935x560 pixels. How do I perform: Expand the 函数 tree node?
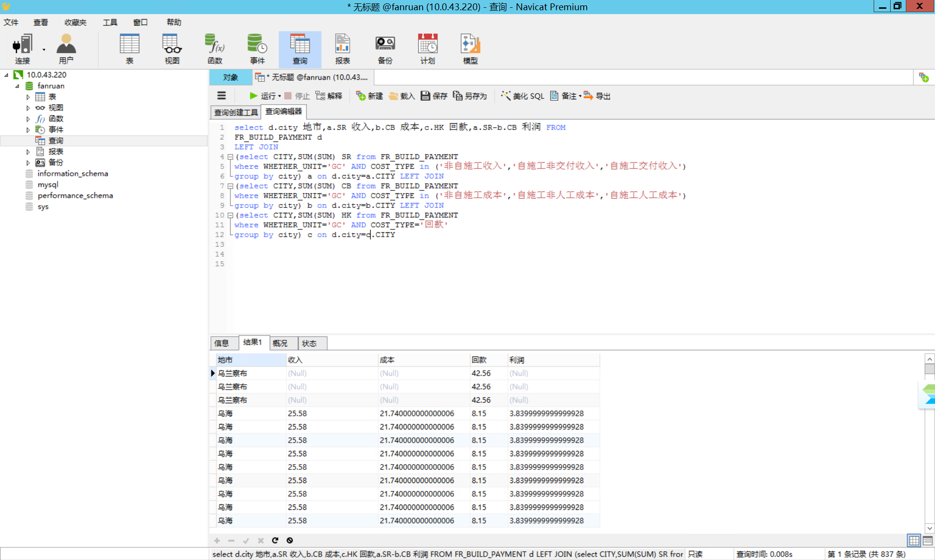tap(28, 119)
